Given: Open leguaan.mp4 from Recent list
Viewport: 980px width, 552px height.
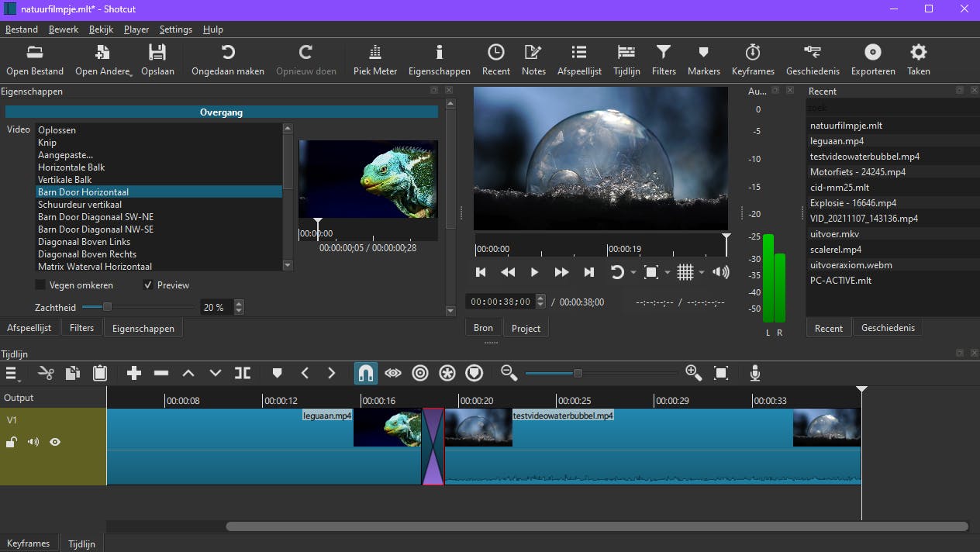Looking at the screenshot, I should click(837, 141).
